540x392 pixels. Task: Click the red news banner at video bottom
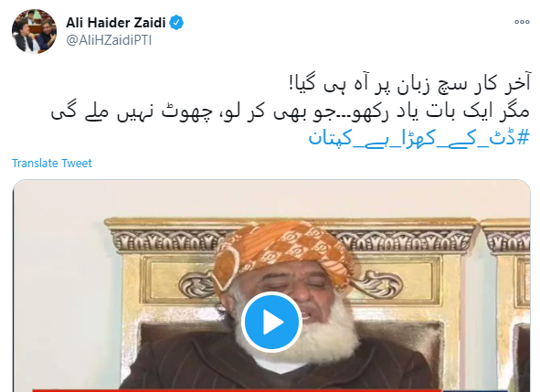click(x=238, y=390)
